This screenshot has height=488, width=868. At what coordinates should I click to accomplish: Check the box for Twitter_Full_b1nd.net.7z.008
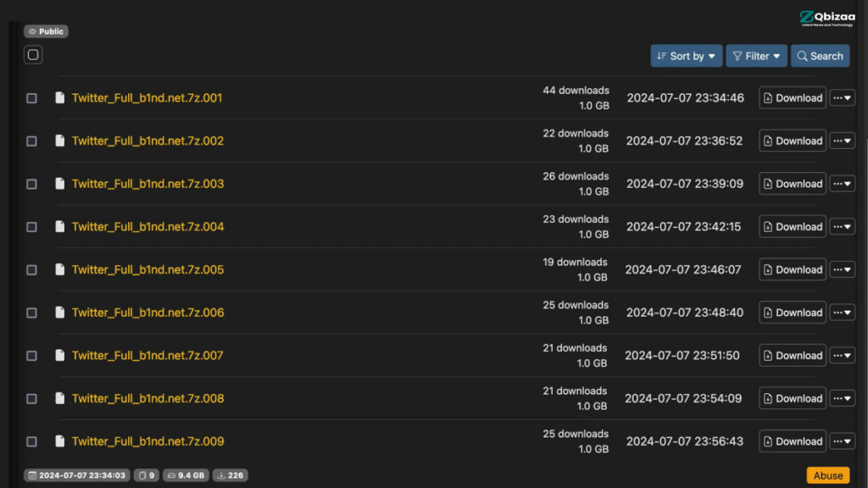click(x=31, y=398)
